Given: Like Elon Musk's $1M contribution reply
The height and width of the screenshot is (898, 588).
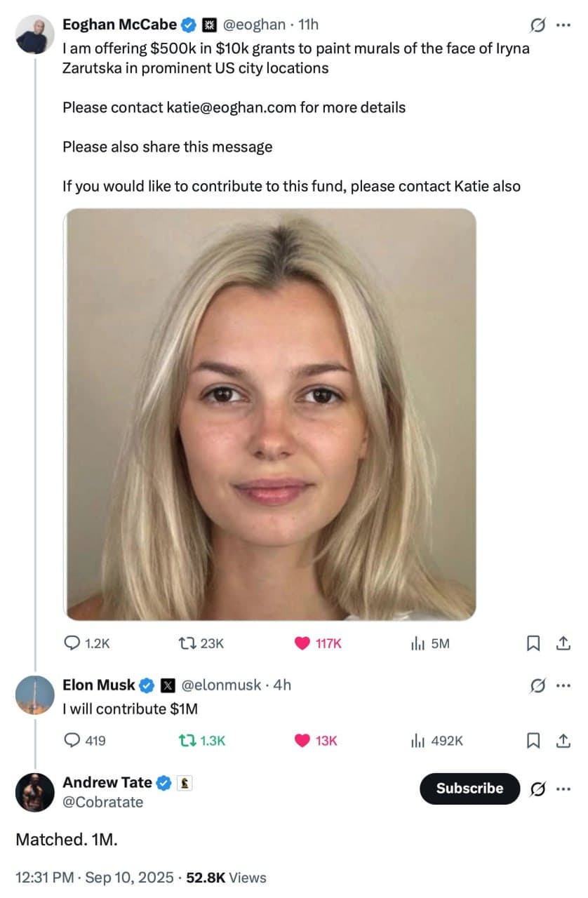Looking at the screenshot, I should pyautogui.click(x=302, y=740).
